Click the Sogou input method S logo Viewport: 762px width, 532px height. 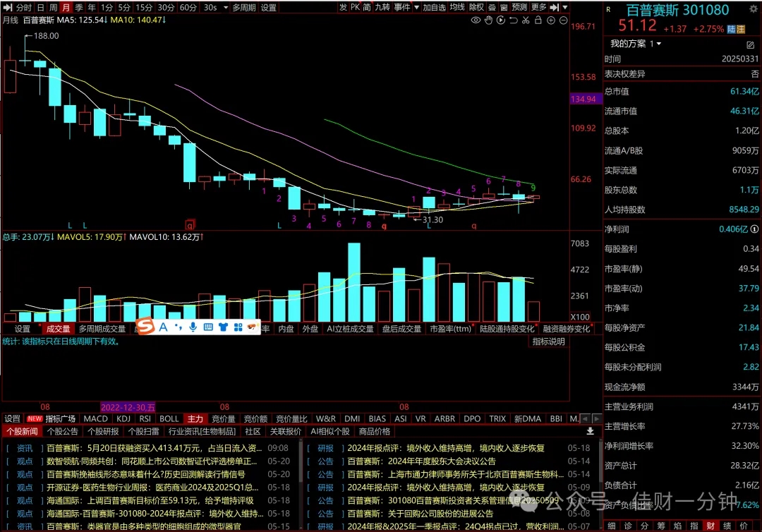point(145,326)
